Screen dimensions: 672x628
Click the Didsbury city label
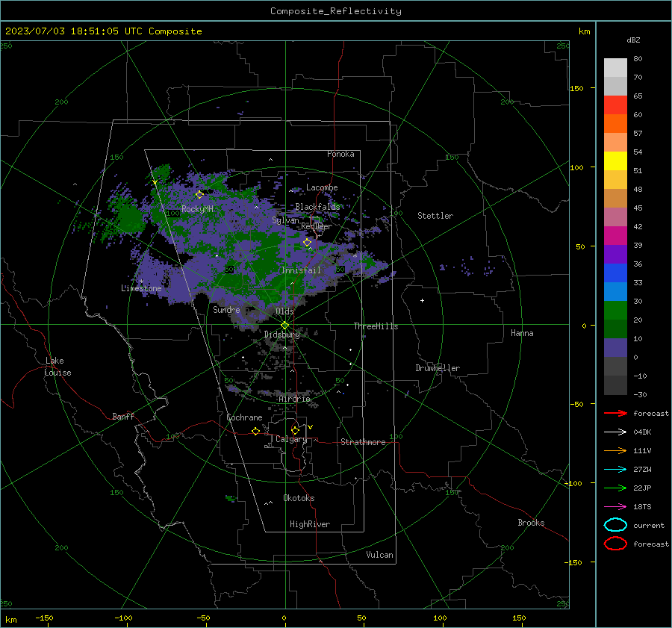pos(281,335)
